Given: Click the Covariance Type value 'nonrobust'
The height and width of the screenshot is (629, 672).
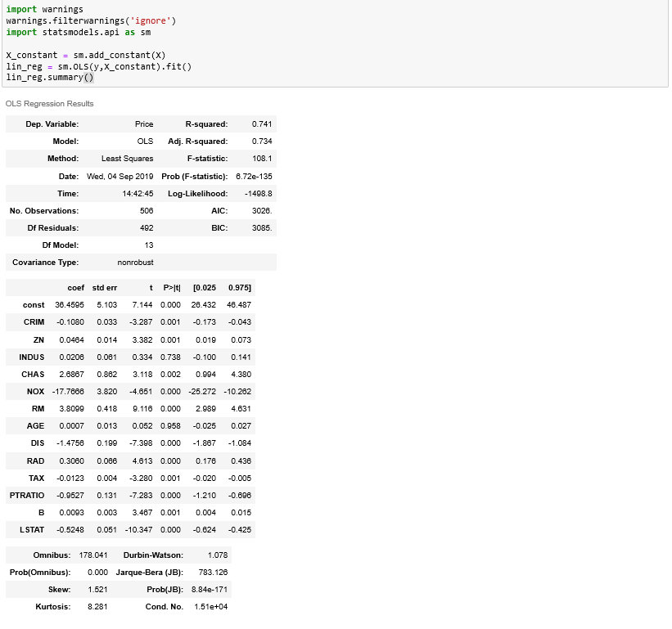Looking at the screenshot, I should pos(135,262).
